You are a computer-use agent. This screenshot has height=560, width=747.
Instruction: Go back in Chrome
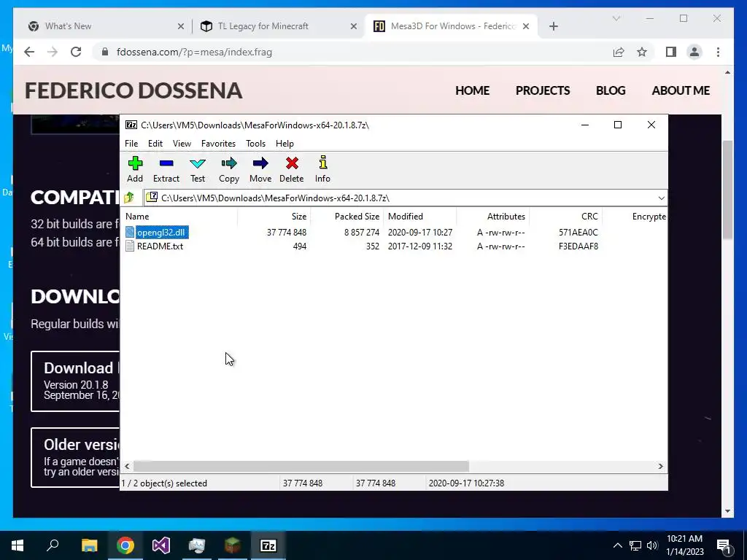(29, 52)
